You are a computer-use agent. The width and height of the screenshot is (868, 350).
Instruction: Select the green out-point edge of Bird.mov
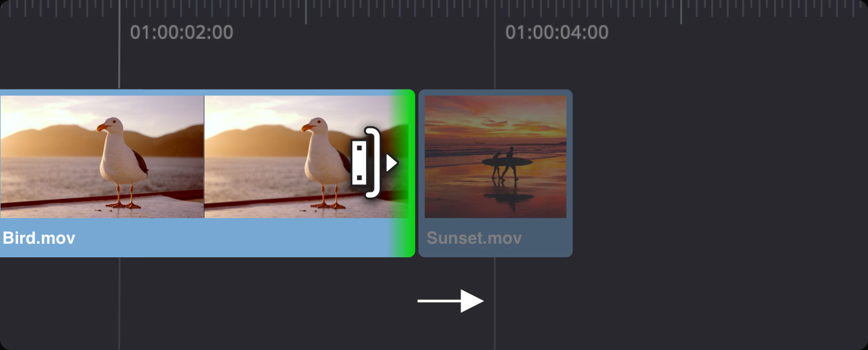pos(411,173)
